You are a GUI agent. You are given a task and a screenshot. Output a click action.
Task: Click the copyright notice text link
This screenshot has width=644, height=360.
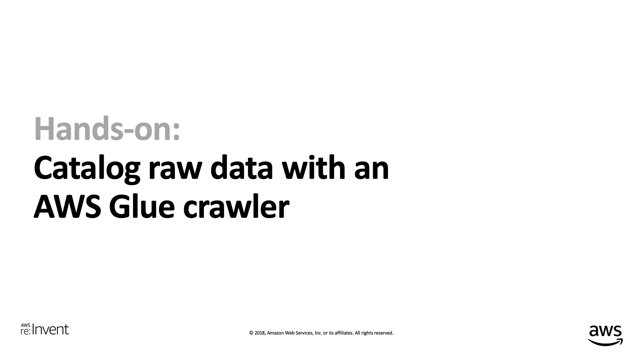pos(322,333)
